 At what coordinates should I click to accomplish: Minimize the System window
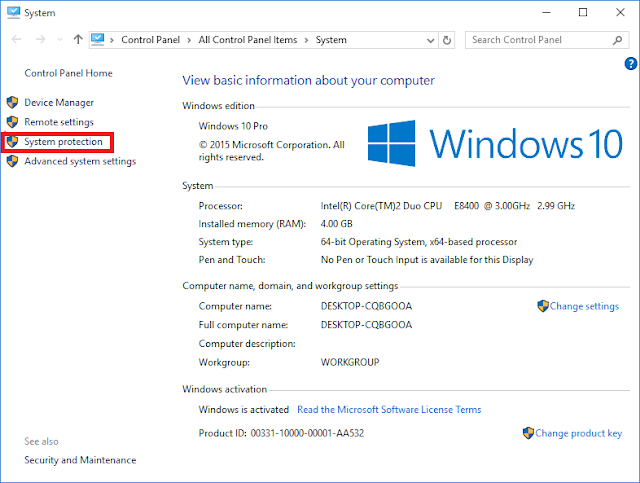pos(546,13)
